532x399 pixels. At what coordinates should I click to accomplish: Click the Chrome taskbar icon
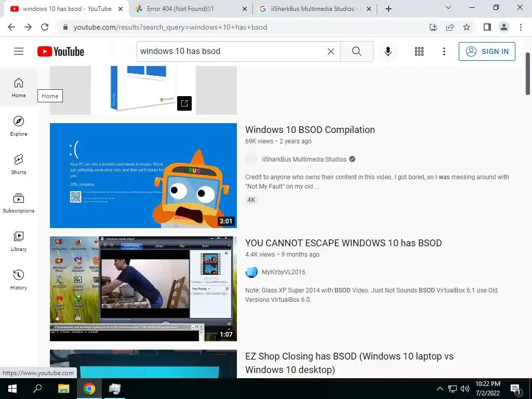point(89,389)
